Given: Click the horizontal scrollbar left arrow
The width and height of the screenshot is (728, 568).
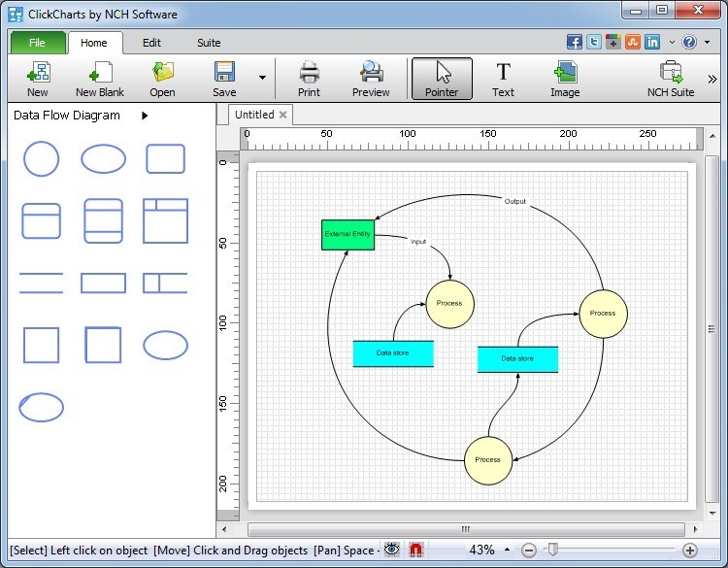Looking at the screenshot, I should point(224,529).
